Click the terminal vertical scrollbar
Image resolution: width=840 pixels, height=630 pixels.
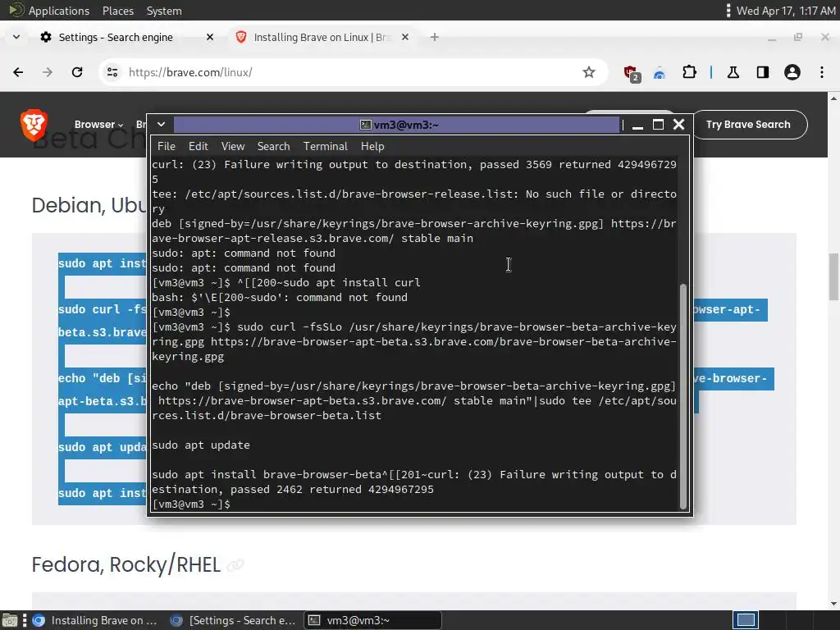683,396
